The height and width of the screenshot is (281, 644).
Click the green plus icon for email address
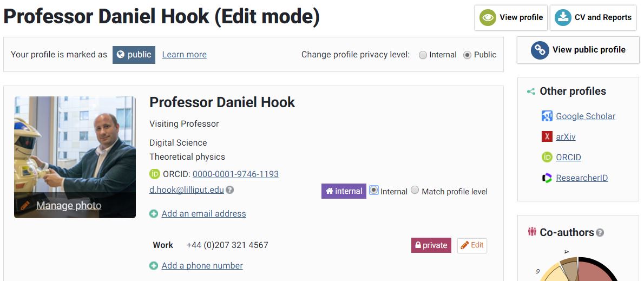click(x=154, y=214)
